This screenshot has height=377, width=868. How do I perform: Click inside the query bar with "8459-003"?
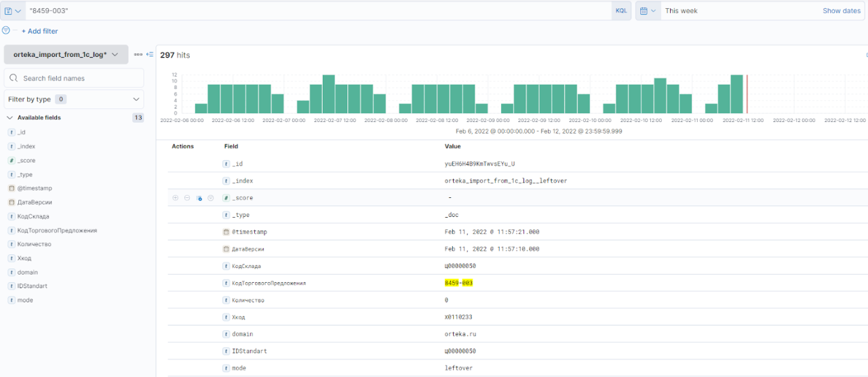[x=318, y=11]
